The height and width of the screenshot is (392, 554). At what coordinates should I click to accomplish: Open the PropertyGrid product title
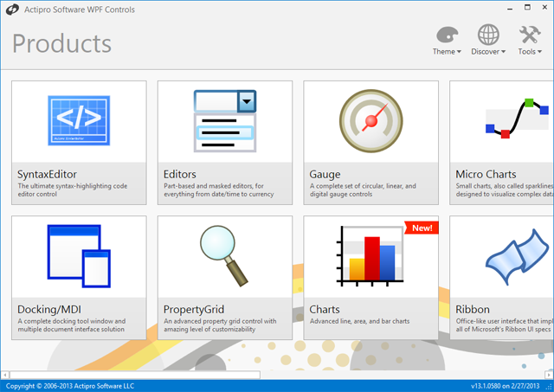click(194, 310)
